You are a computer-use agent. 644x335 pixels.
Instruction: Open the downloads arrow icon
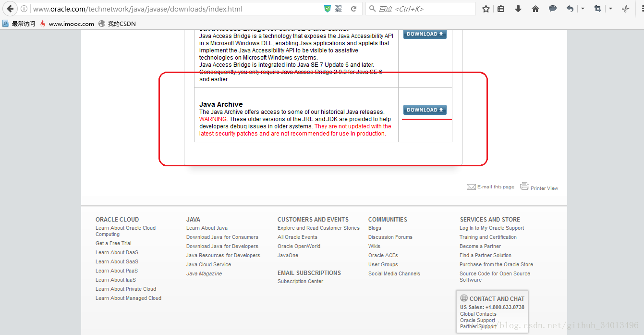click(x=518, y=9)
